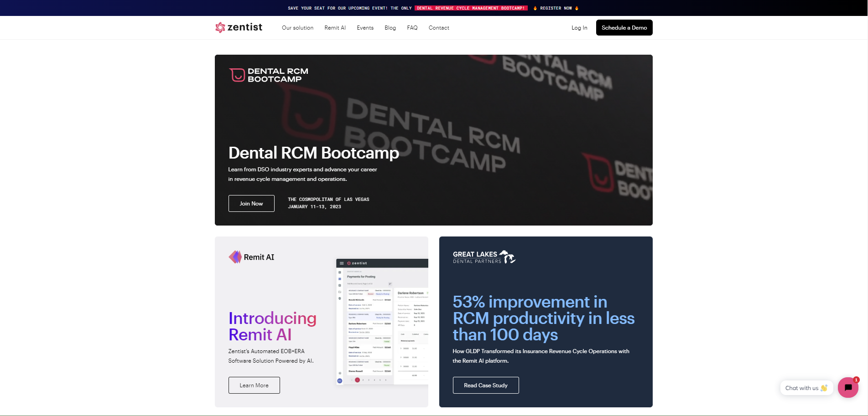Click Payments for Posting in the preview
Viewport: 868px width, 416px height.
[x=361, y=277]
